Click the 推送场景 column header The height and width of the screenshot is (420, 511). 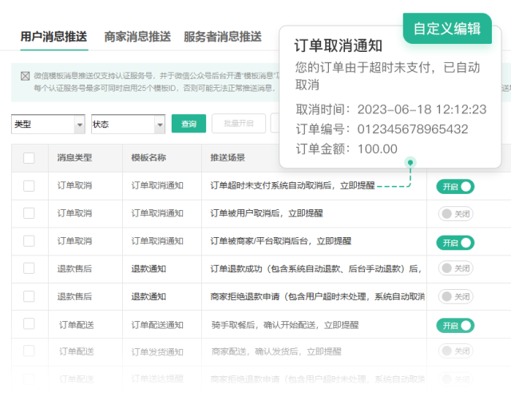pyautogui.click(x=228, y=158)
